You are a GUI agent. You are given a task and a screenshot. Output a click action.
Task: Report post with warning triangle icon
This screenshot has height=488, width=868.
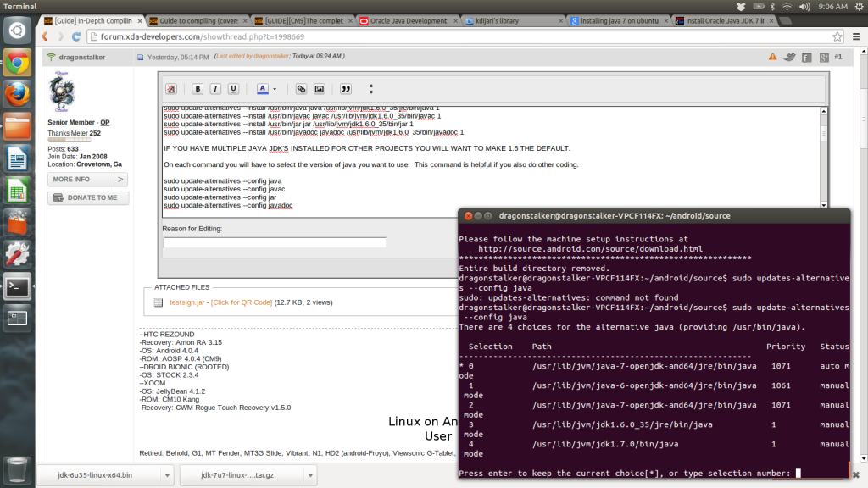772,57
